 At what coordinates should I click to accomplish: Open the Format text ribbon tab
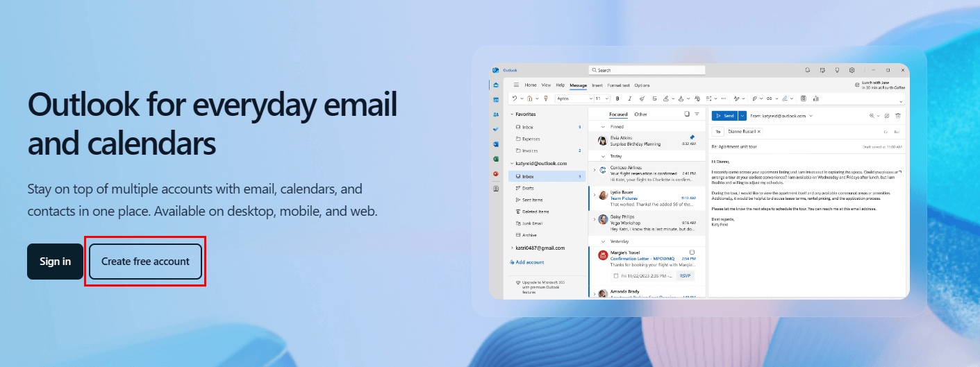point(618,85)
